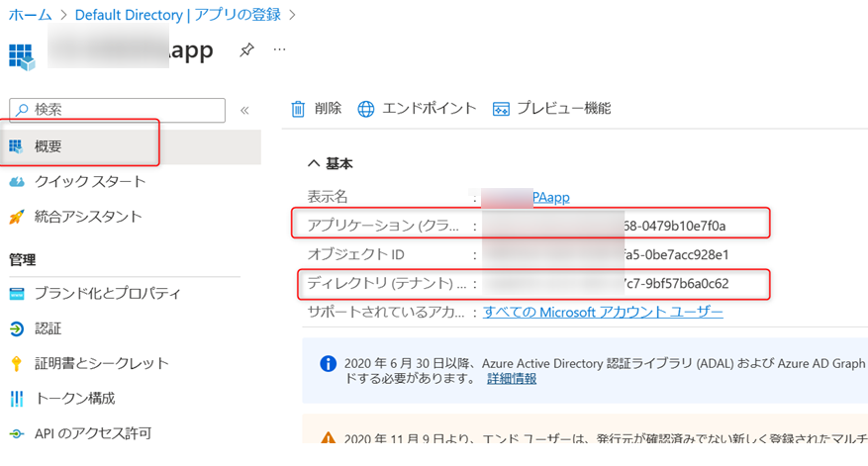
Task: Go to API のアクセス許可 page
Action: [92, 433]
